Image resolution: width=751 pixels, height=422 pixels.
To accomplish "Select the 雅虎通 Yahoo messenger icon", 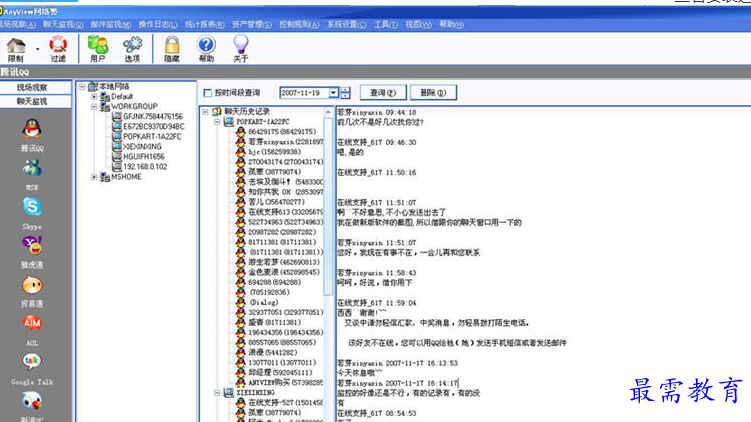I will pos(32,245).
